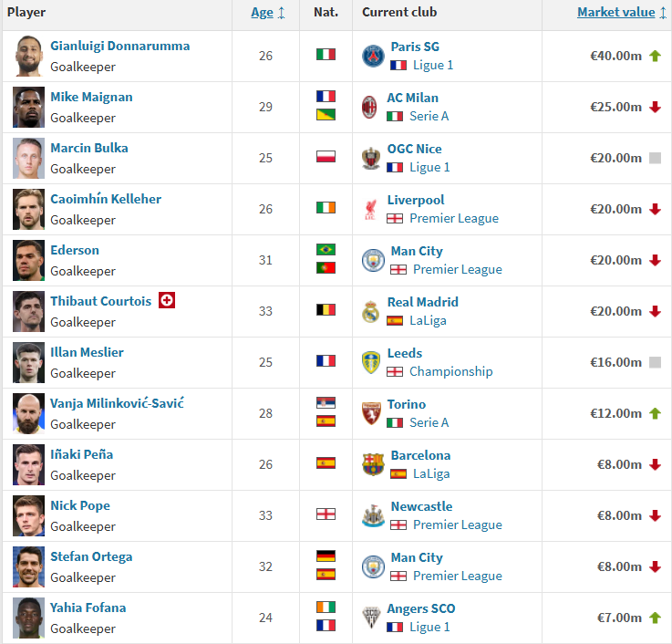Click Ederson's player photo thumbnail
672x644 pixels.
click(x=28, y=260)
